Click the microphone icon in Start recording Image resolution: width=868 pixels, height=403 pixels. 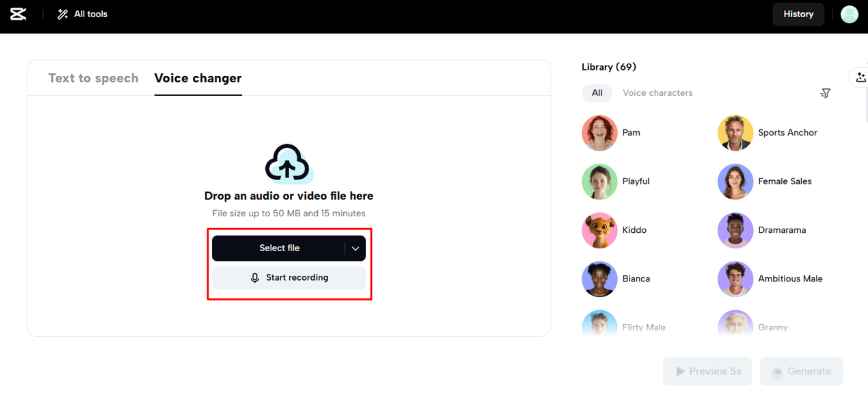(x=255, y=278)
